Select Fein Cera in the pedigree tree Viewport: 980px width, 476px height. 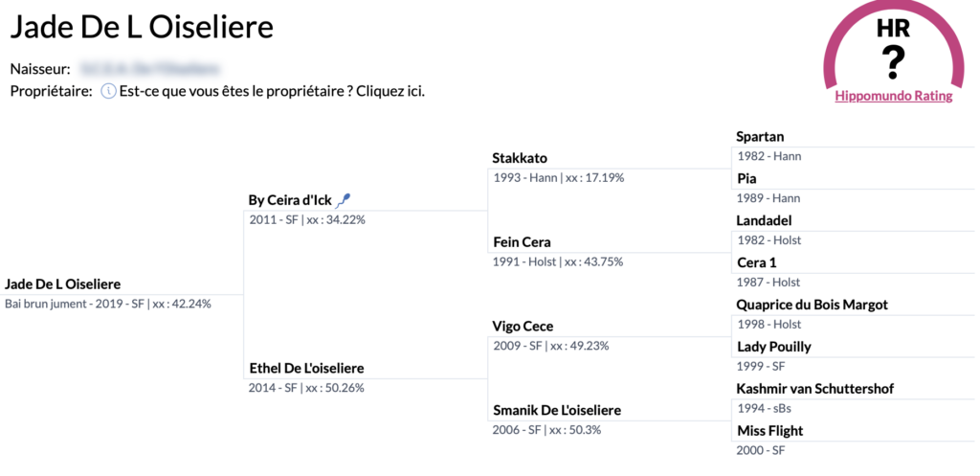point(522,242)
